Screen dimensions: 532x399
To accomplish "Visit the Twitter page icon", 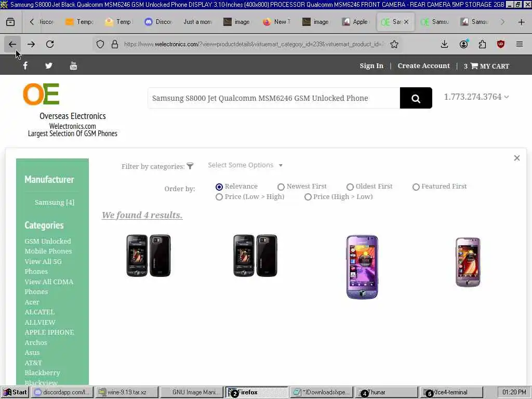I will (x=49, y=66).
